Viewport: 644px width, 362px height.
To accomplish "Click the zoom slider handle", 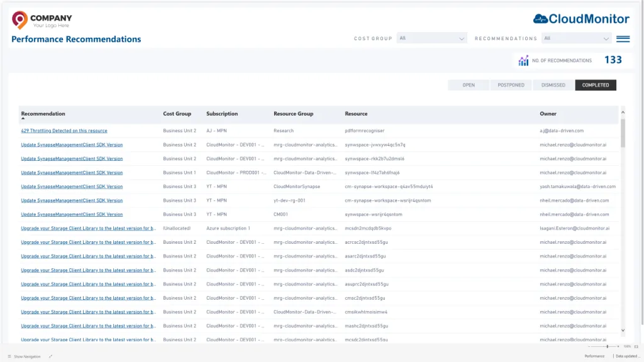I will pyautogui.click(x=607, y=346).
